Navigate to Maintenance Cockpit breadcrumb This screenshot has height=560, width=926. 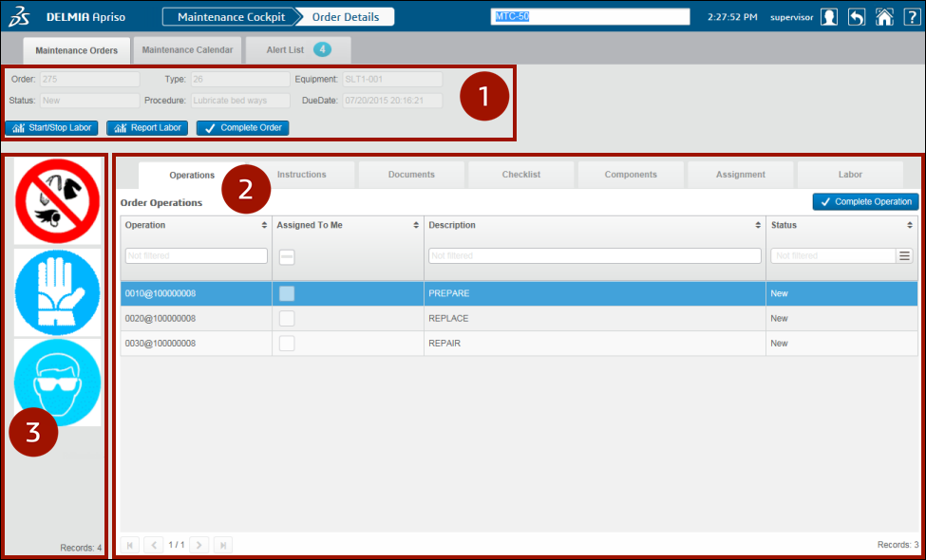tap(232, 17)
